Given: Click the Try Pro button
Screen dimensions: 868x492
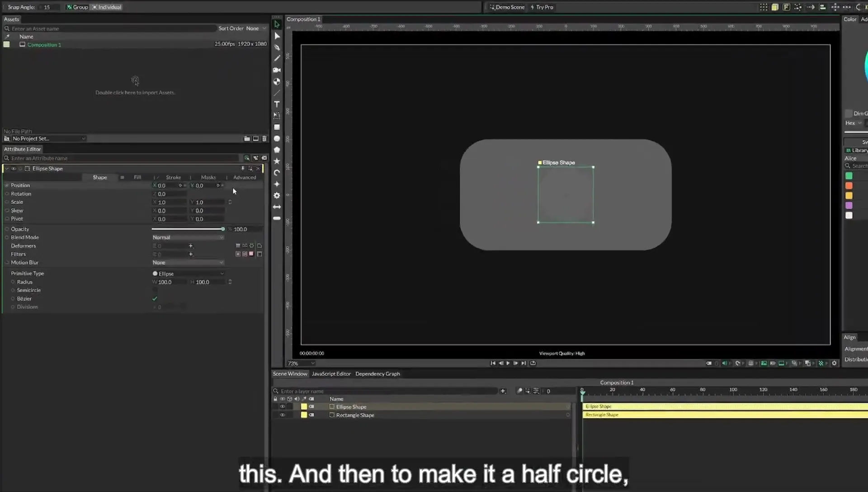Looking at the screenshot, I should tap(542, 7).
